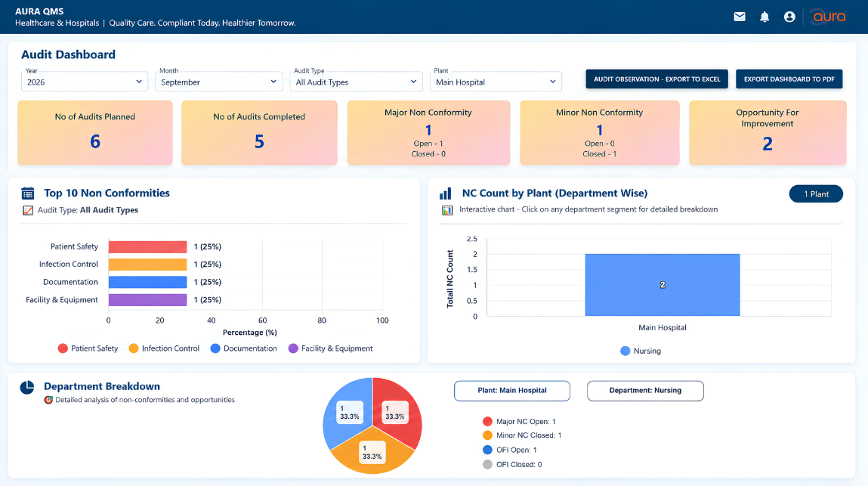868x486 pixels.
Task: Open notifications bell icon
Action: pos(765,17)
